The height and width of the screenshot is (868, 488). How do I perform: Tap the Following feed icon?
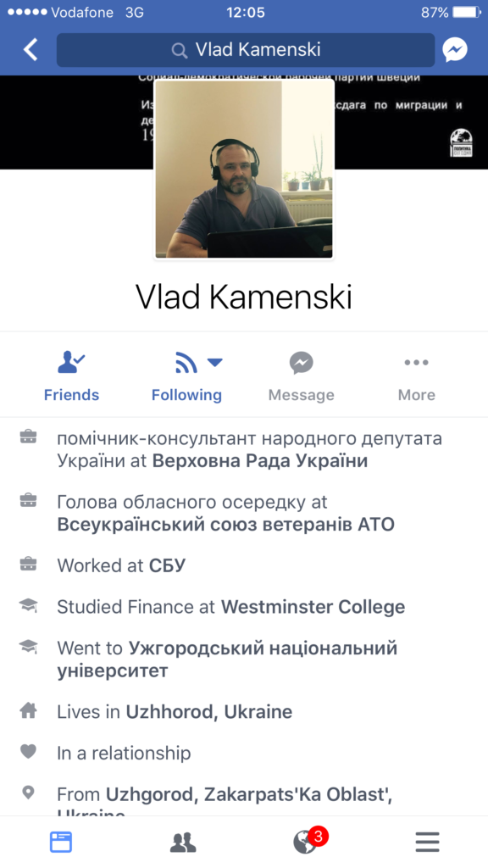[186, 363]
